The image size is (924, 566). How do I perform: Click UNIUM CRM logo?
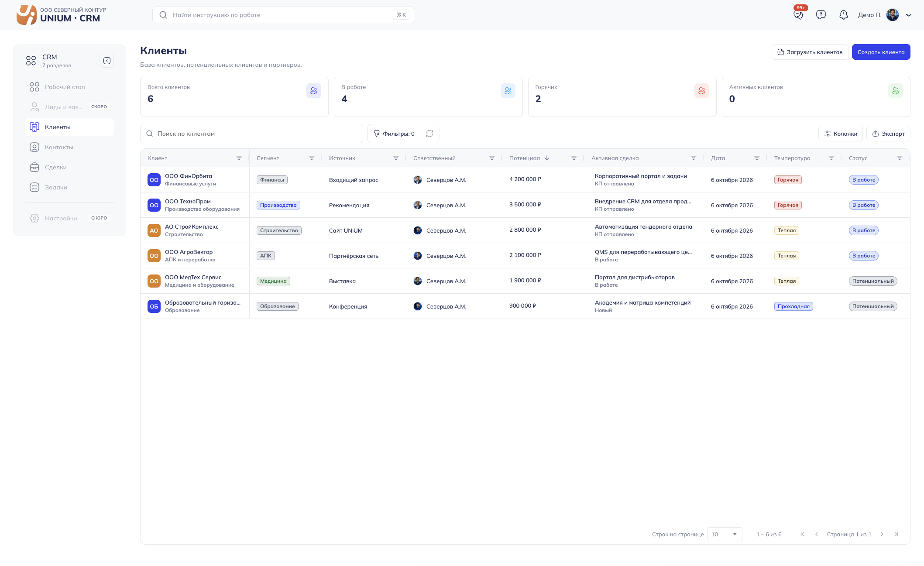(61, 15)
